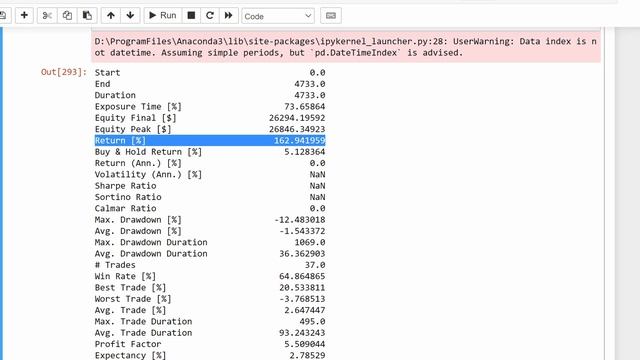Image resolution: width=640 pixels, height=360 pixels.
Task: Click Best Trade [%] value 20.533811
Action: (302, 287)
